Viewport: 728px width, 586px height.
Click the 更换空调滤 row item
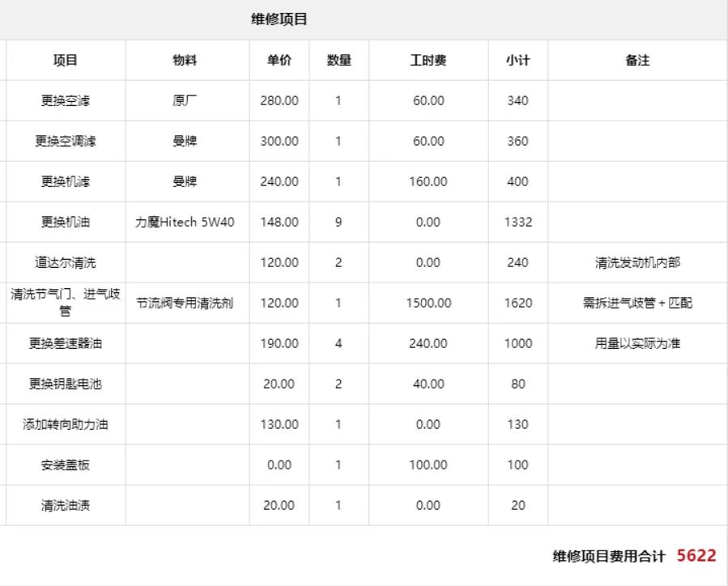coord(65,140)
